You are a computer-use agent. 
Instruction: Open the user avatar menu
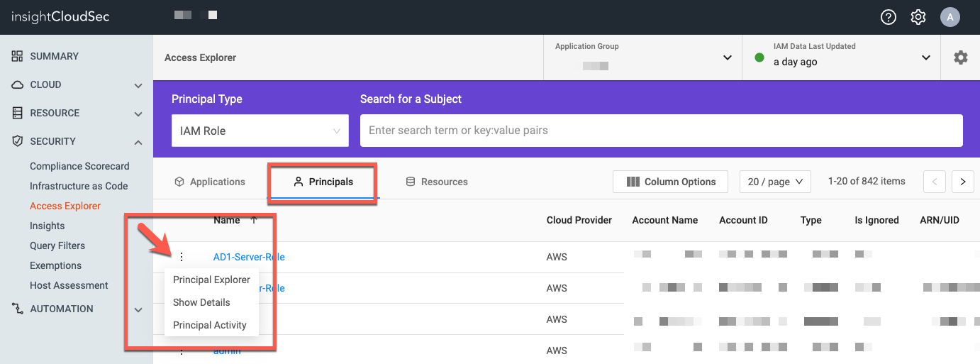[x=950, y=17]
